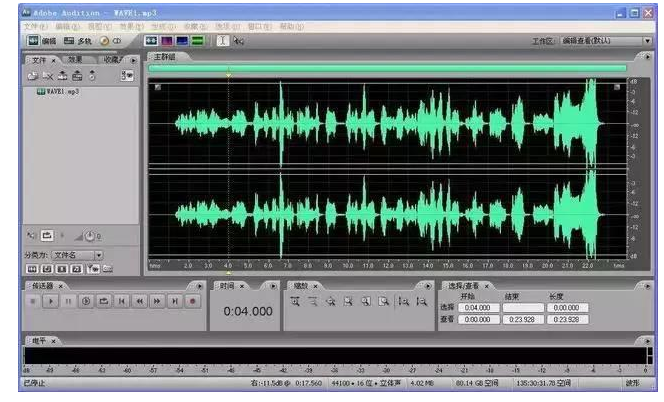Click the red Record button
Image resolution: width=664 pixels, height=402 pixels.
pyautogui.click(x=193, y=301)
